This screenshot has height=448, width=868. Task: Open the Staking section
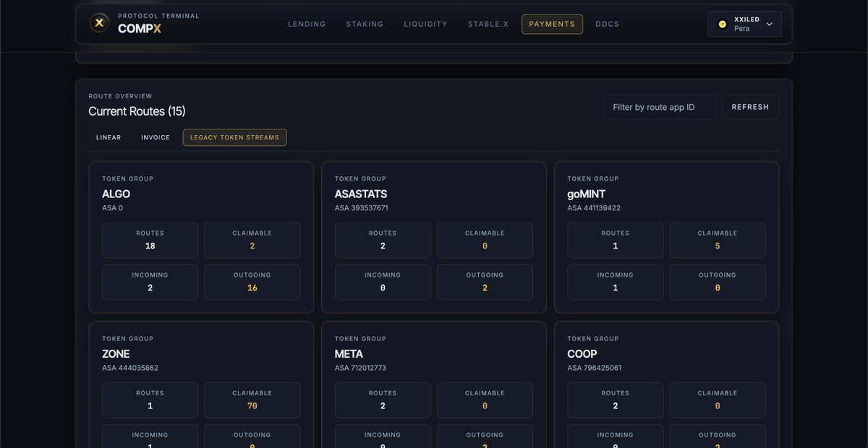(x=365, y=24)
